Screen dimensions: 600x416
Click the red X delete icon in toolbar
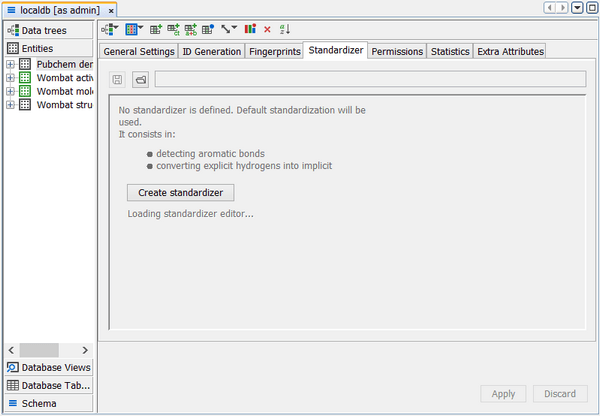coord(267,29)
